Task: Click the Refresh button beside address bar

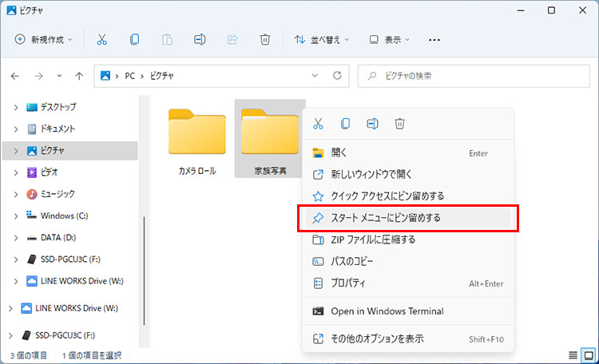Action: [337, 76]
